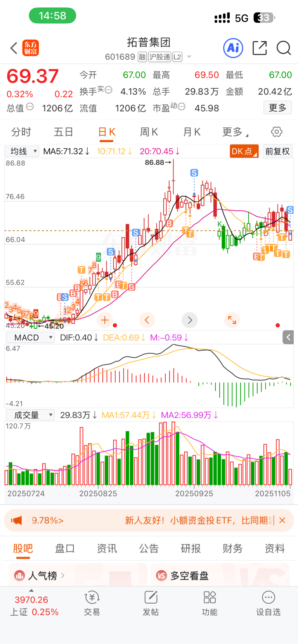Select 周K chart tab
This screenshot has width=298, height=644.
point(149,132)
